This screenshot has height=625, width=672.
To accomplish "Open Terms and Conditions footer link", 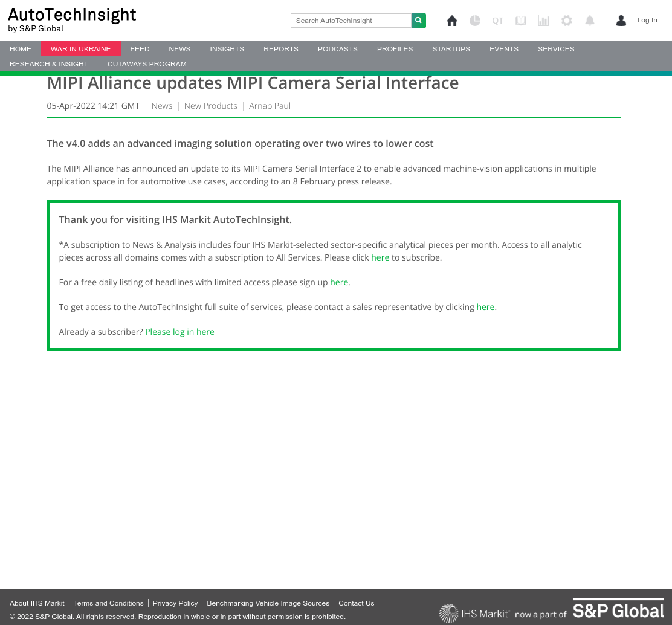I will (108, 603).
